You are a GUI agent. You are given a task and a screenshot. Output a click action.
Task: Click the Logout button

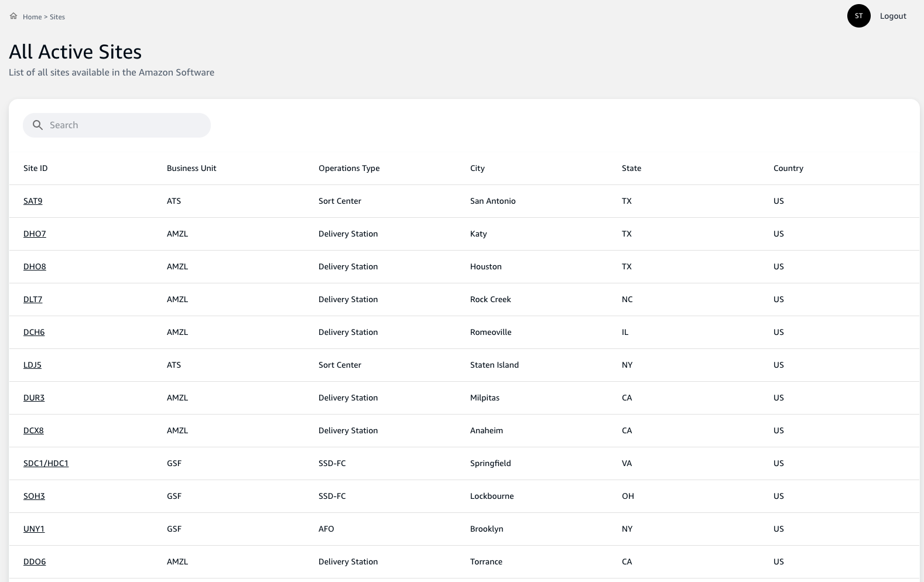pyautogui.click(x=892, y=16)
